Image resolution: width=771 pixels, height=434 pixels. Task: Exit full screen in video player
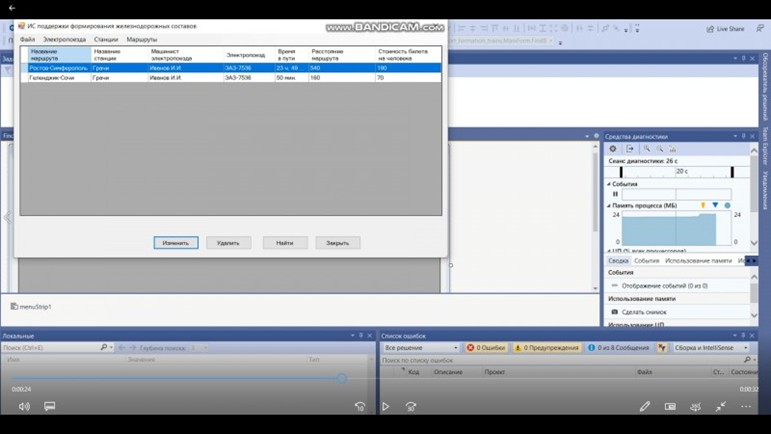click(721, 406)
